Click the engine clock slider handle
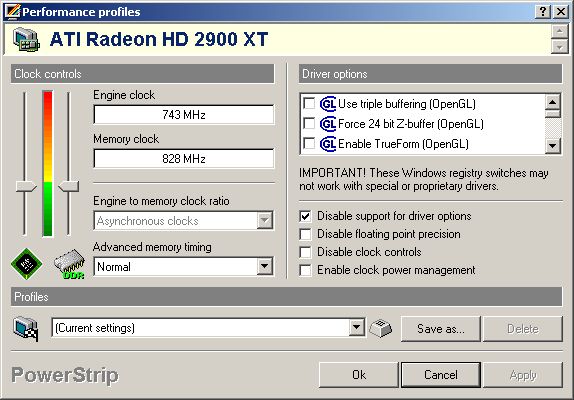Viewport: 574px width, 400px height. [26, 186]
